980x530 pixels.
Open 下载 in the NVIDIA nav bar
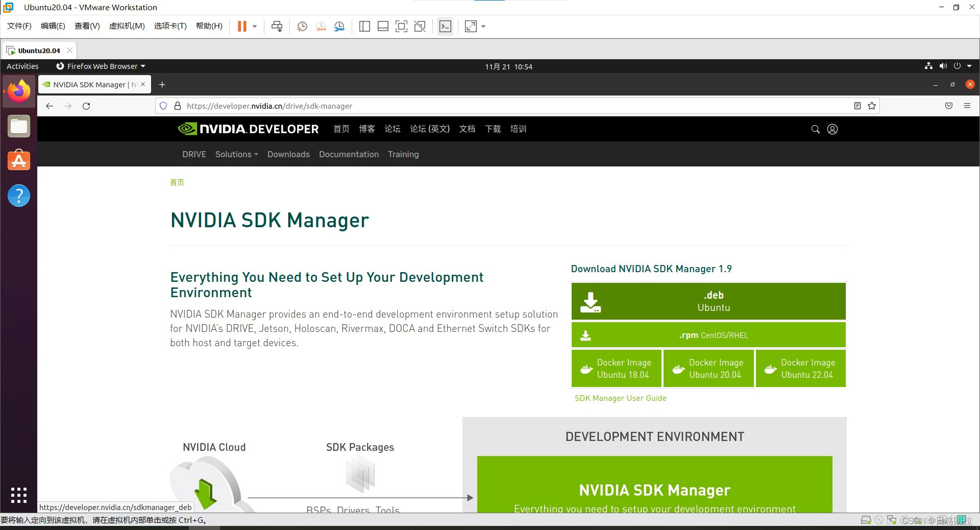[x=493, y=129]
